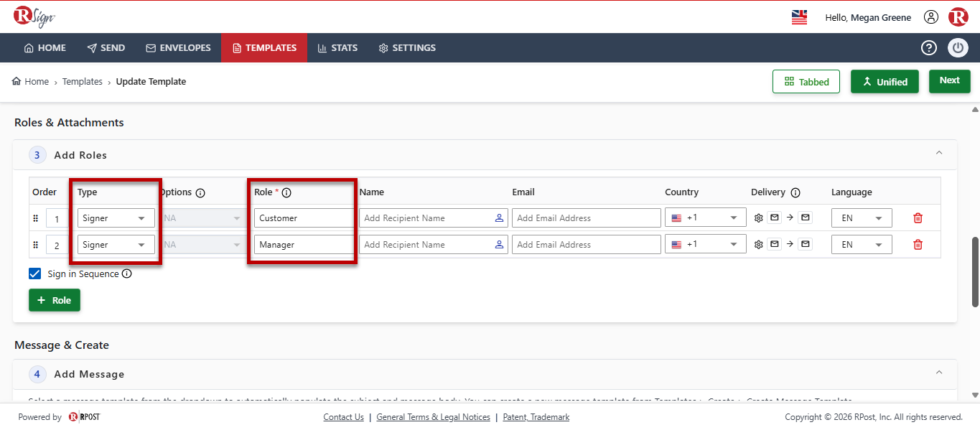Click the Customer email address field
The image size is (980, 430).
[587, 218]
